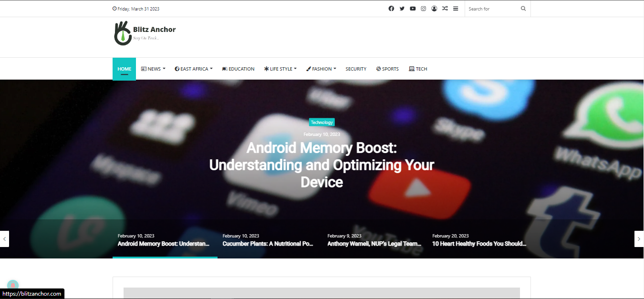Open the Android Memory Boost headline link
Image resolution: width=644 pixels, height=299 pixels.
[x=322, y=165]
